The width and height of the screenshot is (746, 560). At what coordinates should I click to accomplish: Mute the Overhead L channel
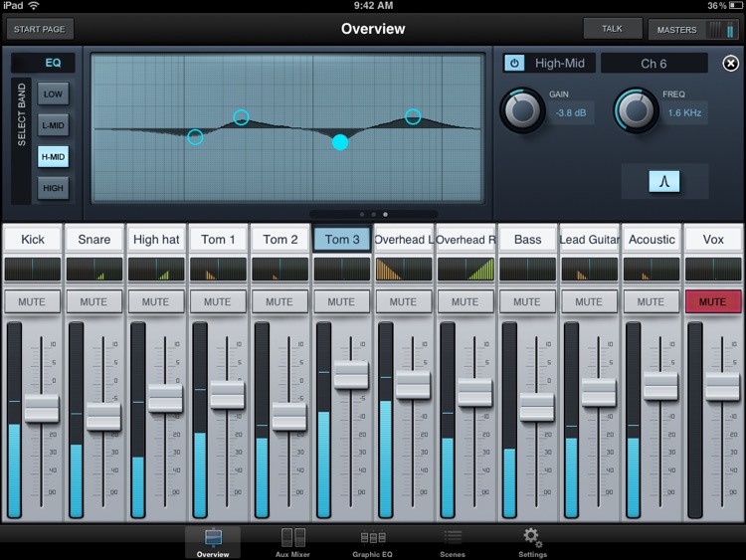pos(403,301)
